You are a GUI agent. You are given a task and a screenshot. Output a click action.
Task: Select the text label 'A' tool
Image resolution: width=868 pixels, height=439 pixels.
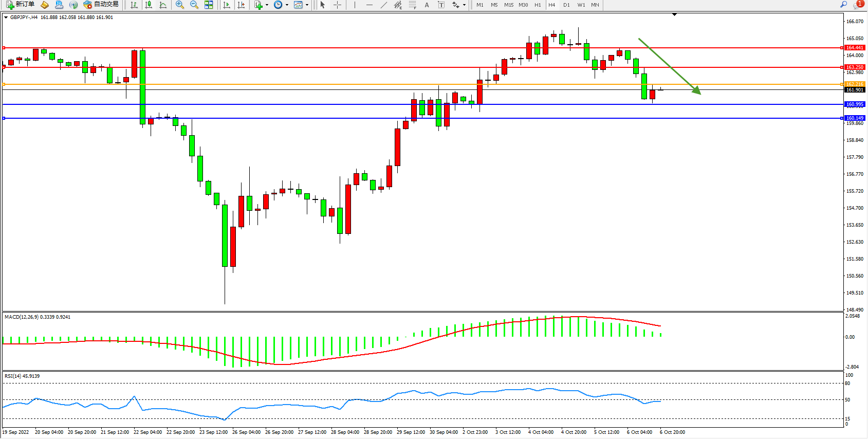coord(427,5)
